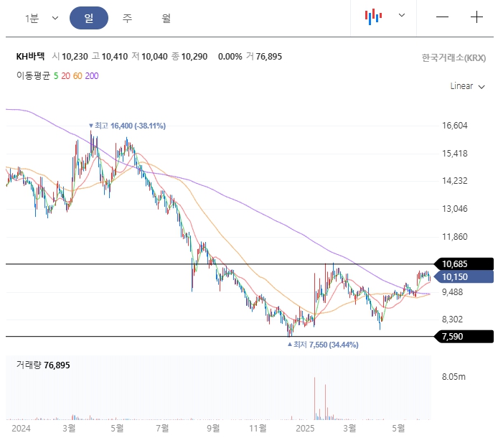The width and height of the screenshot is (498, 448).
Task: Click the 거래량 76,895 volume label
Action: click(x=43, y=365)
